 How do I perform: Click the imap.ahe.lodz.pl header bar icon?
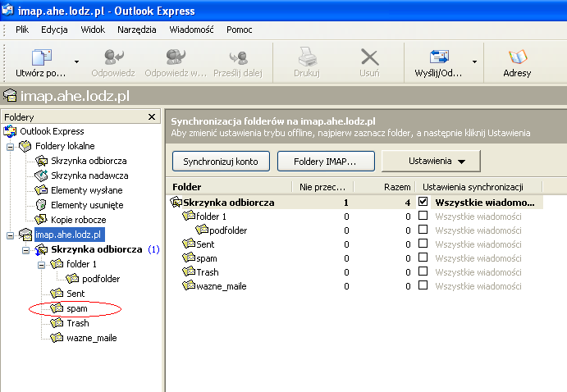[10, 96]
